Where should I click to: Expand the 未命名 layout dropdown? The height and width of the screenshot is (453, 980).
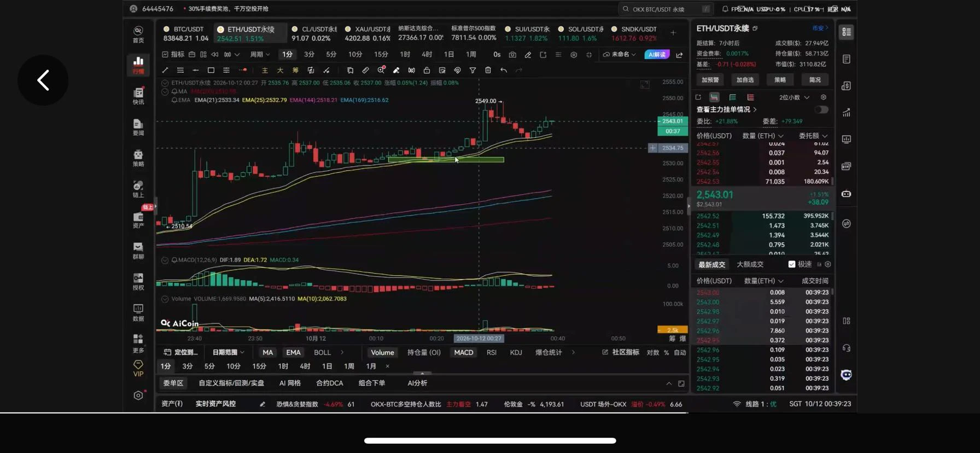tap(620, 55)
